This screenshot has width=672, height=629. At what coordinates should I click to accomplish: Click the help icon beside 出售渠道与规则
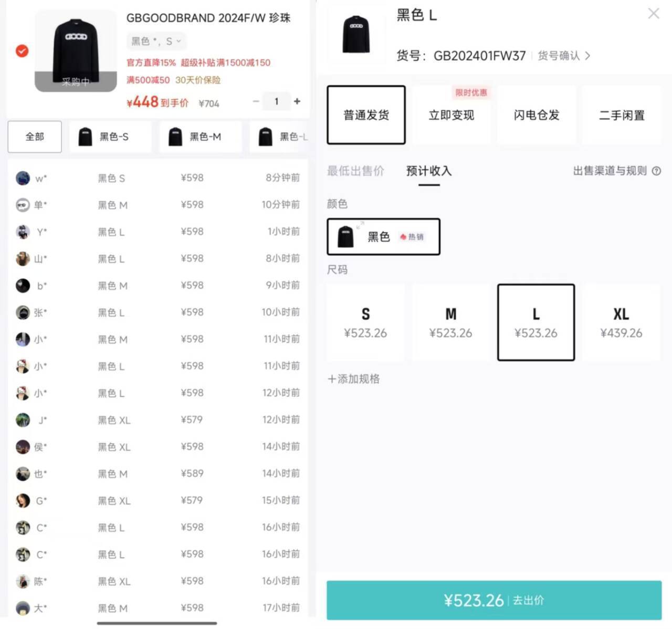point(656,171)
